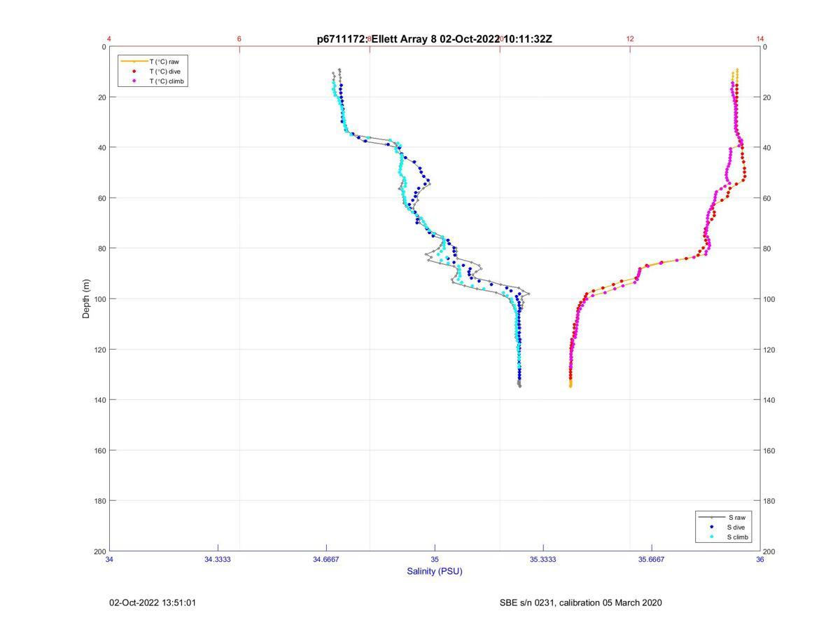The width and height of the screenshot is (840, 620).
Task: Click the "Depth (m)" axis label
Action: point(87,298)
